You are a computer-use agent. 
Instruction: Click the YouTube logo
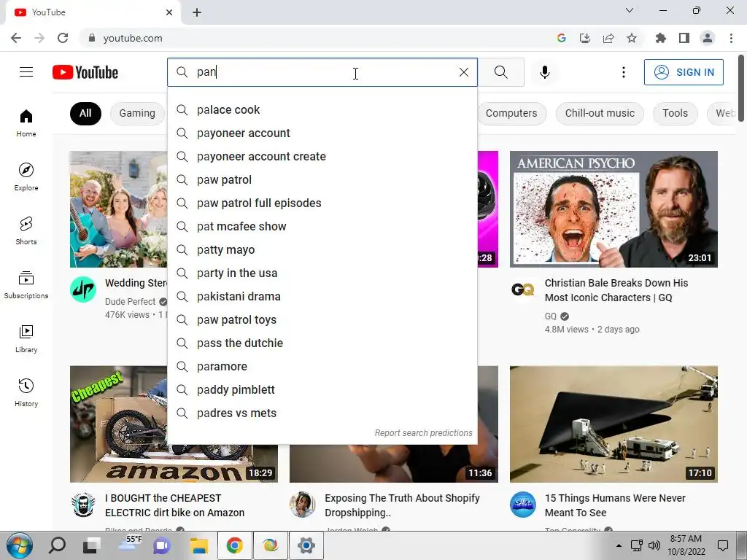[x=85, y=72]
